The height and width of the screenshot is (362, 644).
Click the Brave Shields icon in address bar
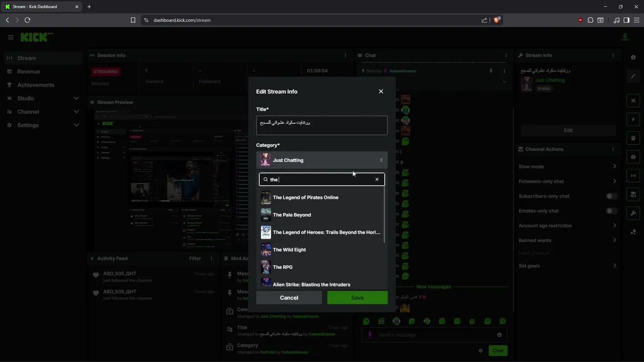(497, 20)
